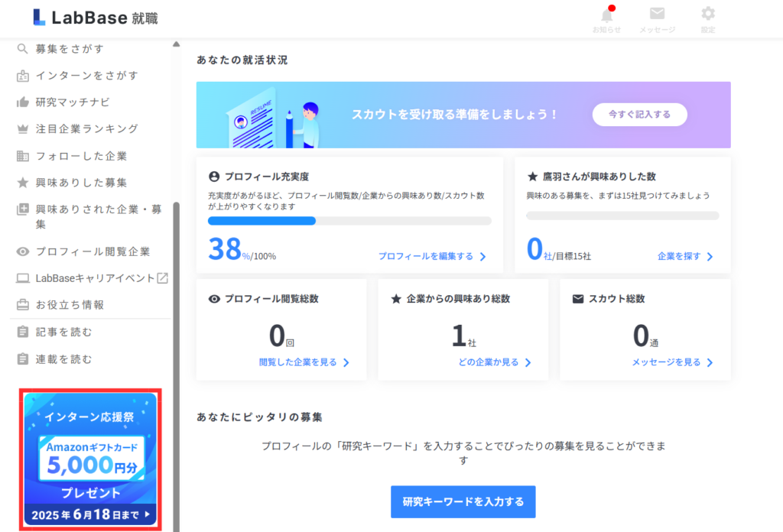Click the eye icon in プロフィール閲覧総数 card
The height and width of the screenshot is (532, 783).
click(x=214, y=299)
